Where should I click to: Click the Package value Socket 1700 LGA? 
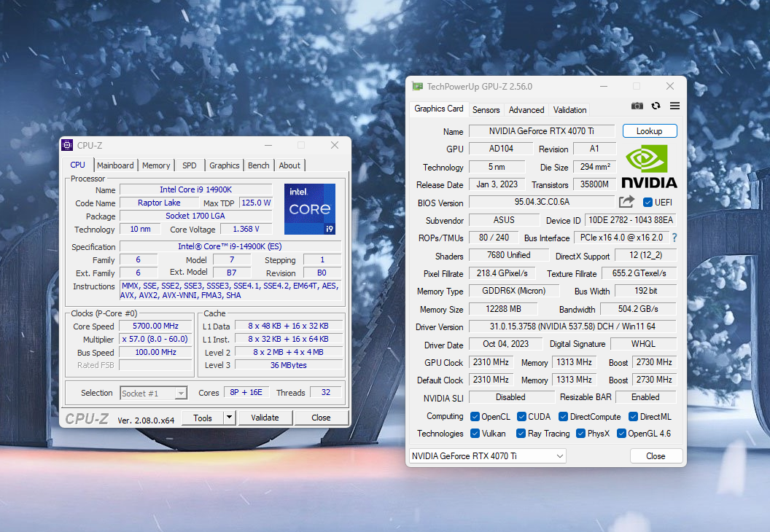(x=196, y=216)
